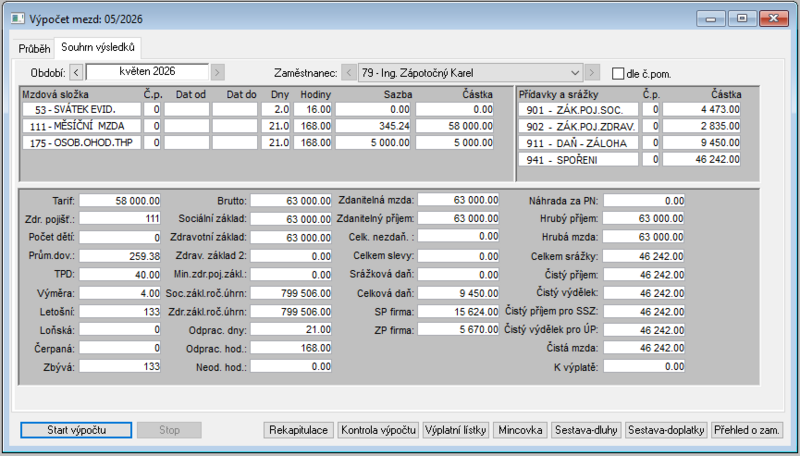Click the Období field 'květen 2026'
The image size is (800, 456).
pyautogui.click(x=147, y=72)
